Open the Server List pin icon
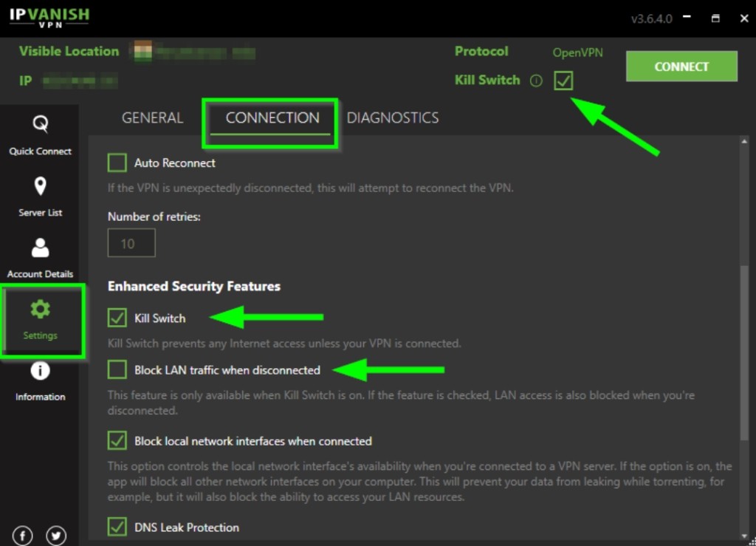 pos(40,186)
